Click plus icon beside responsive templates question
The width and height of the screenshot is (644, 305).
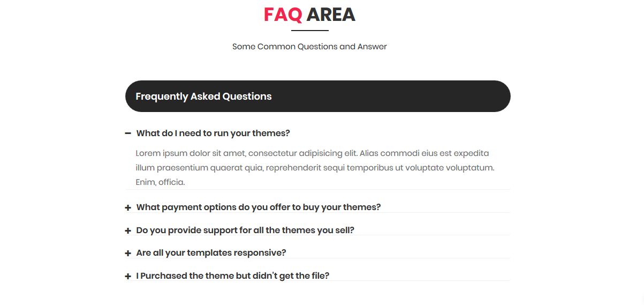(x=128, y=253)
